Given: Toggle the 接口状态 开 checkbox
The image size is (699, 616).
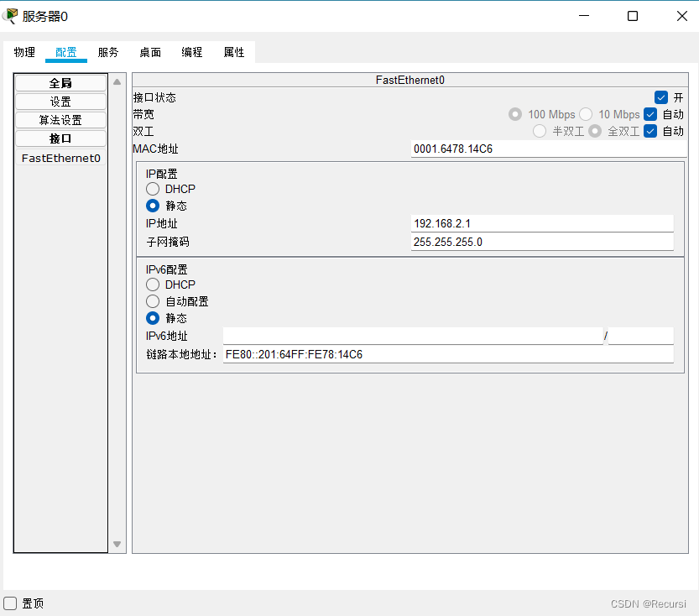Looking at the screenshot, I should [661, 97].
